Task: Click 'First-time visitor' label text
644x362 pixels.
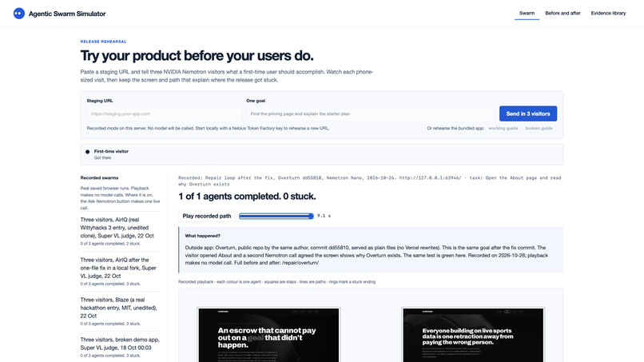Action: 111,151
